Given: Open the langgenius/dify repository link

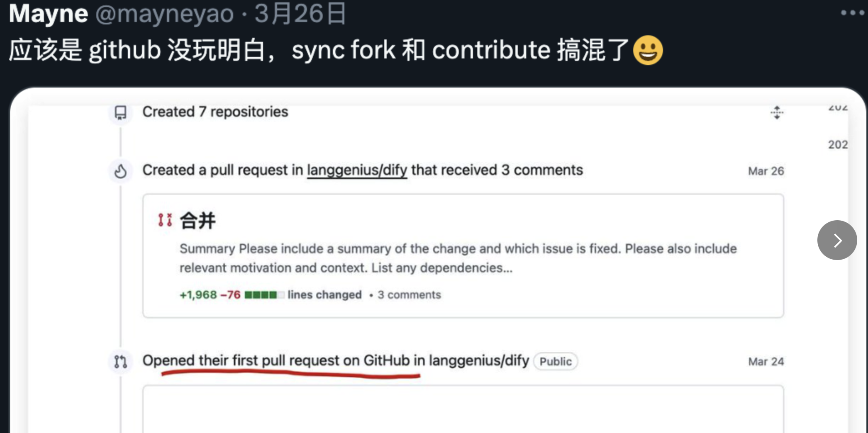Looking at the screenshot, I should (x=357, y=170).
